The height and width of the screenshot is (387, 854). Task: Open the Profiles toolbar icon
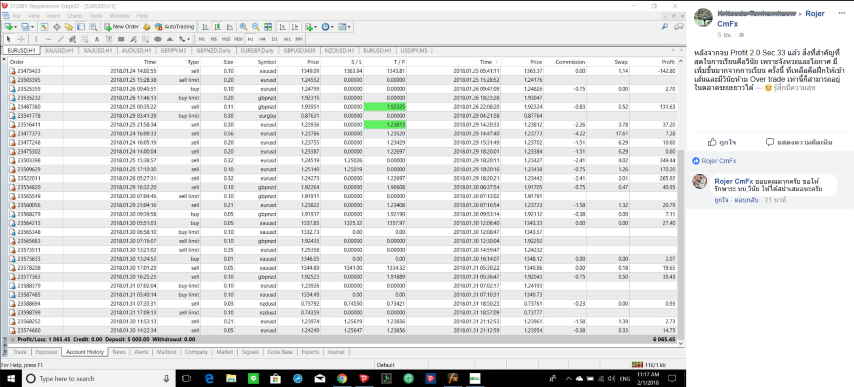pyautogui.click(x=24, y=27)
